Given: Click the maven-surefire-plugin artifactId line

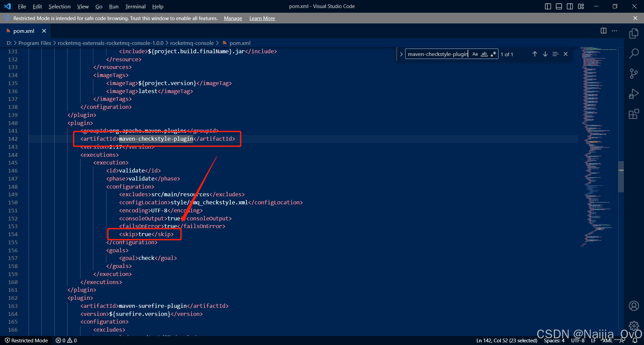Looking at the screenshot, I should point(154,306).
